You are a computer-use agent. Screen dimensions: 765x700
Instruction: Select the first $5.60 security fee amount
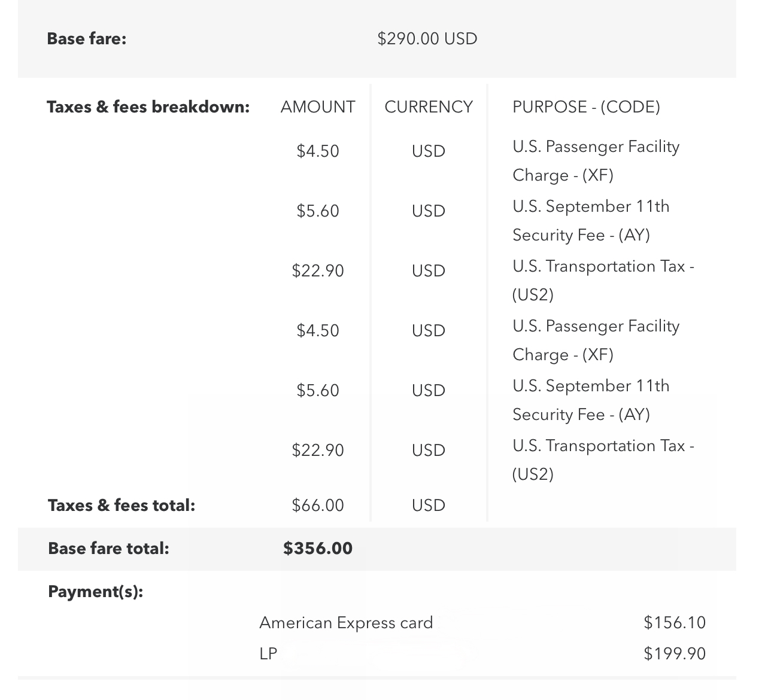318,211
